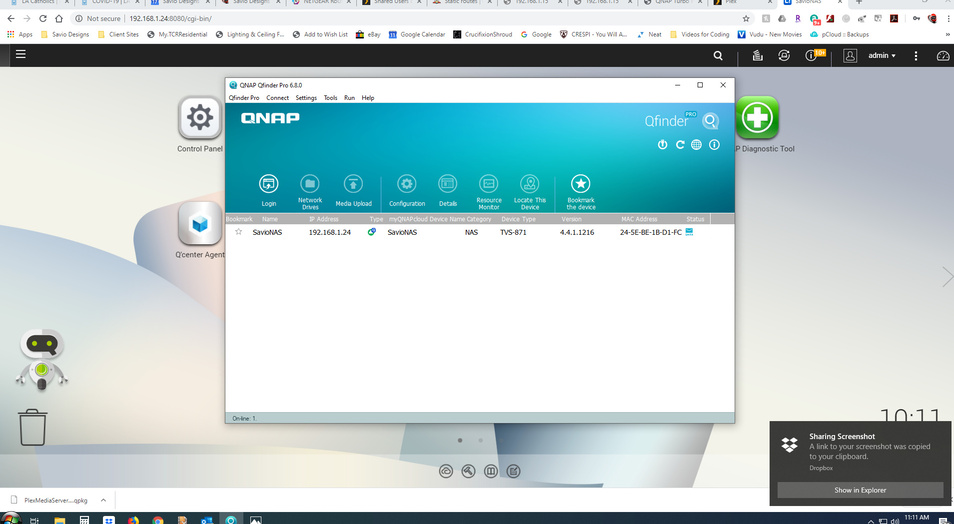
Task: Select the SavioNAS device name cell
Action: tap(267, 232)
